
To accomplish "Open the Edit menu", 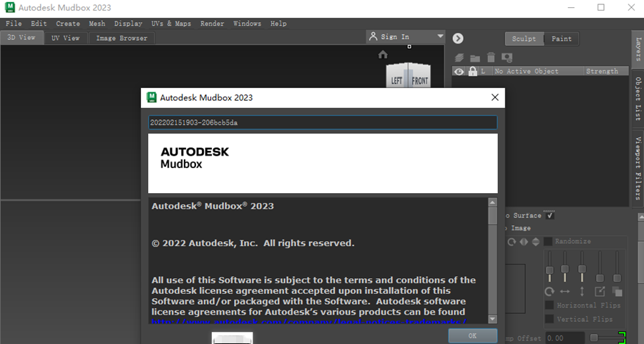I will 39,24.
